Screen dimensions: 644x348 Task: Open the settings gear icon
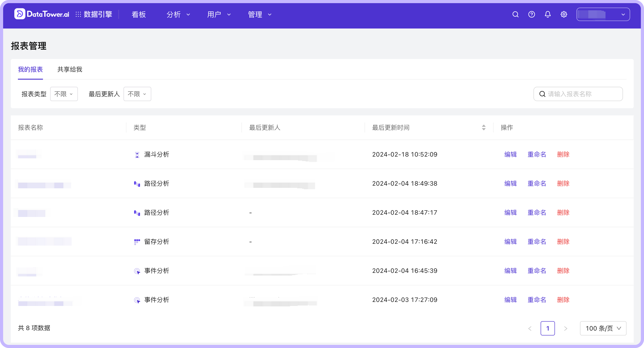(564, 14)
